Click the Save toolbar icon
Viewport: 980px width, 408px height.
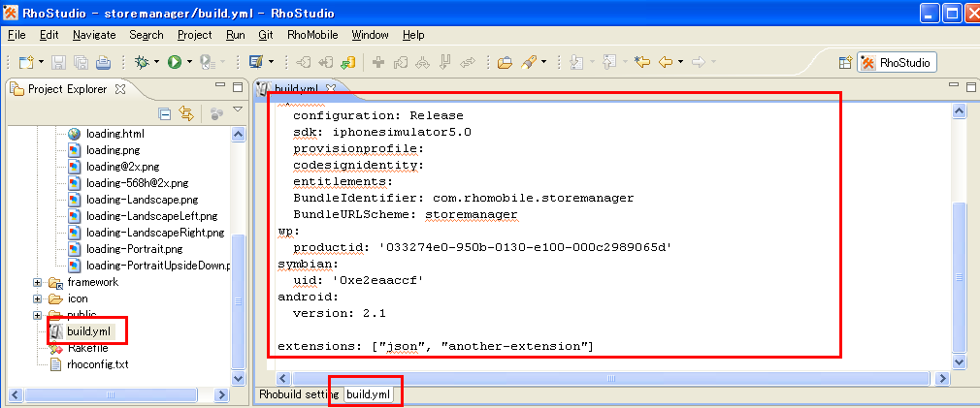(59, 62)
